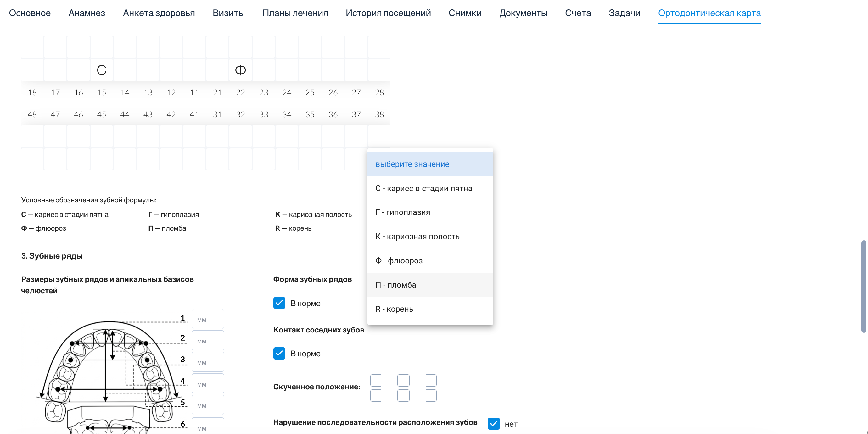Image resolution: width=868 pixels, height=434 pixels.
Task: Click 'выберите значение' placeholder option
Action: pyautogui.click(x=430, y=164)
